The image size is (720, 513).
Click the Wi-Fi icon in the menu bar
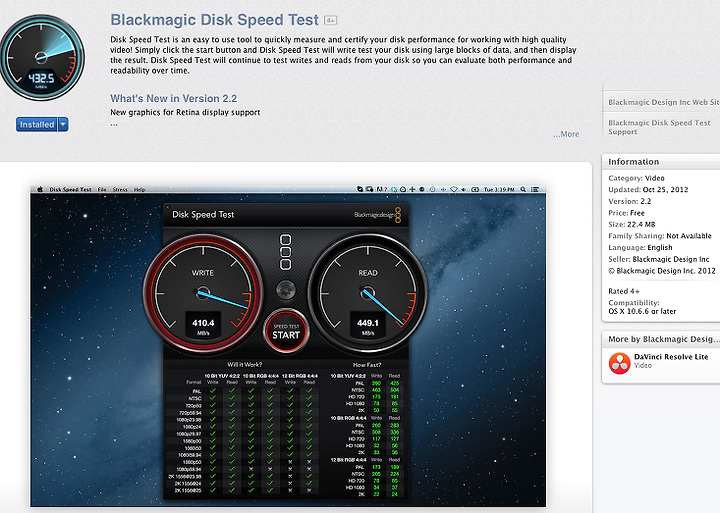(454, 189)
